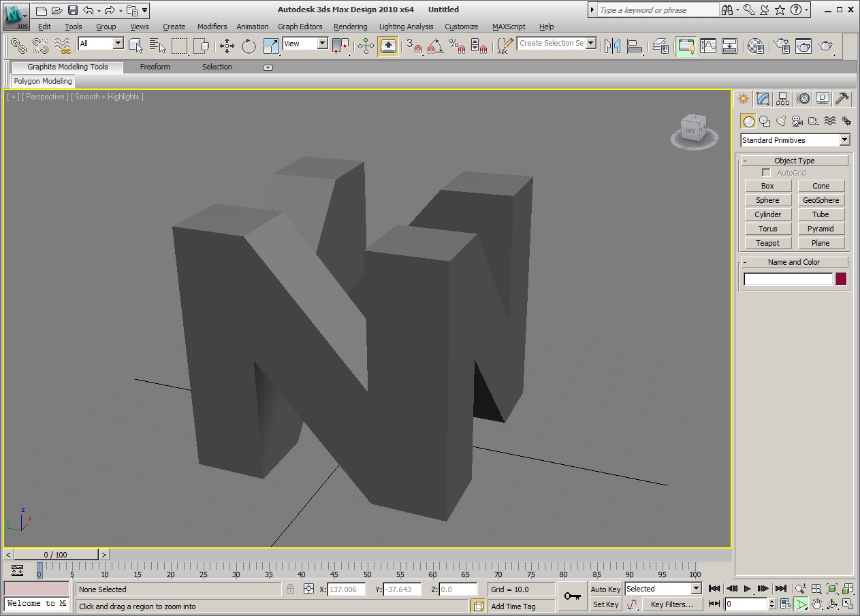Select the Rectangular Selection Region tool
Viewport: 860px width, 616px height.
click(180, 46)
